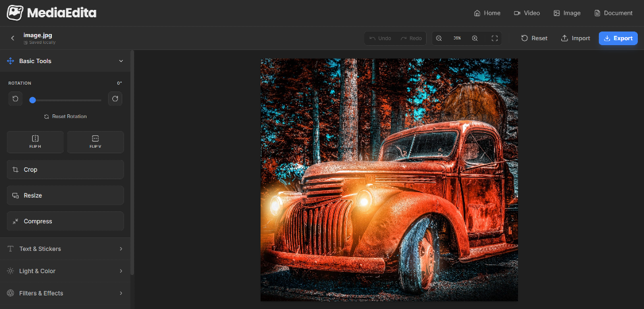
Task: Collapse the Basic Tools section
Action: click(121, 61)
